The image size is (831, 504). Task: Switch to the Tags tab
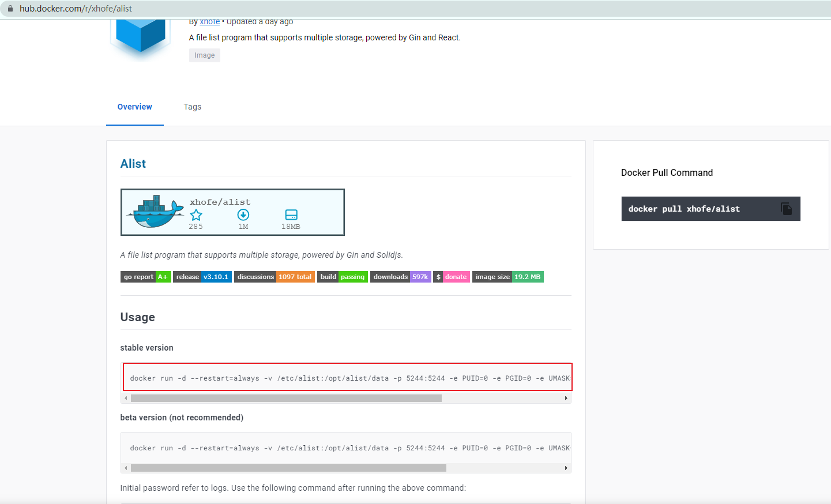tap(193, 107)
